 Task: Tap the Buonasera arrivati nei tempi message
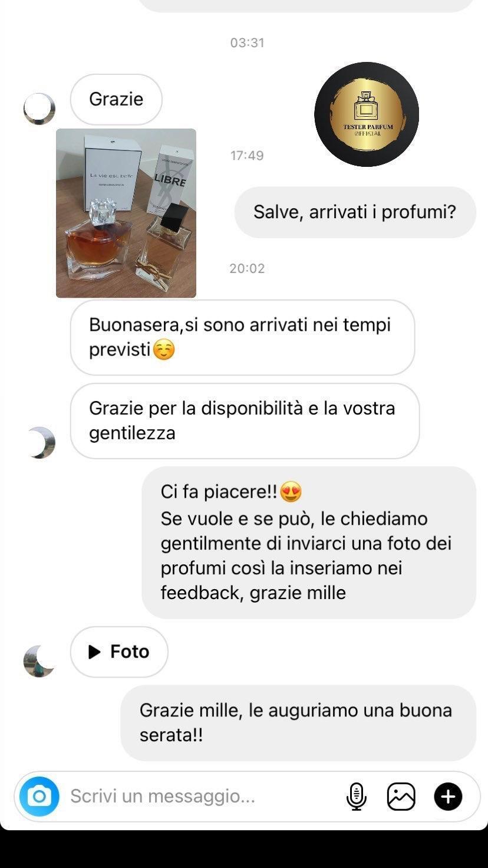click(x=242, y=337)
